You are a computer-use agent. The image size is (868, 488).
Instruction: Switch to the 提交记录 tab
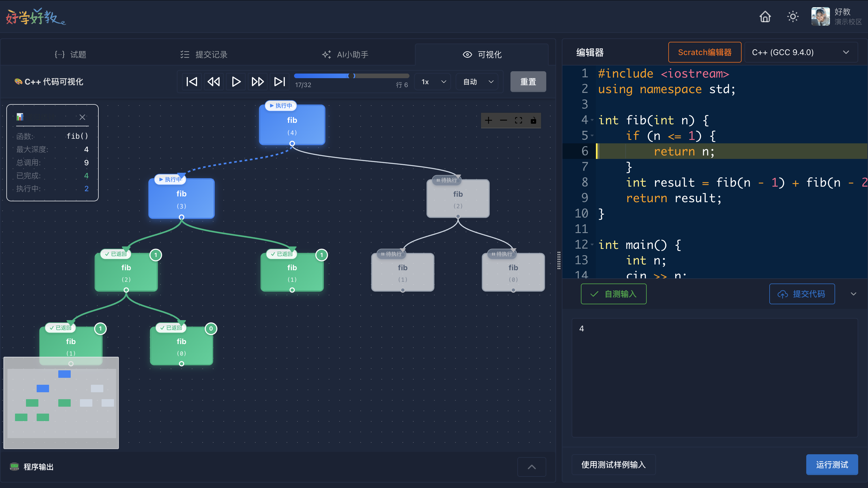[x=204, y=55]
